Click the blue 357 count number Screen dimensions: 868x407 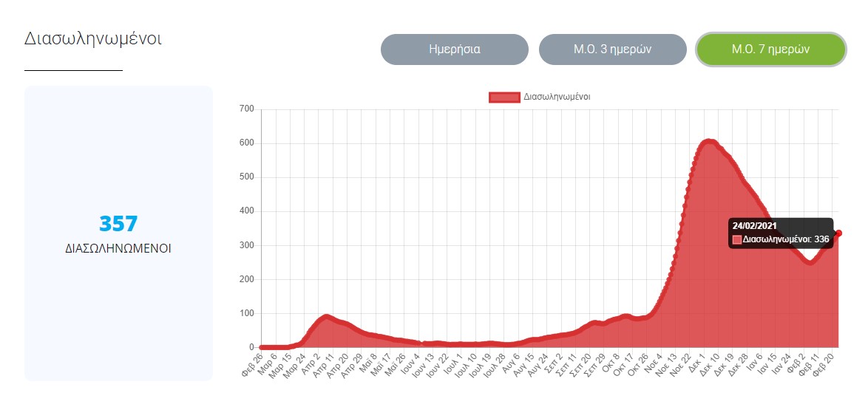click(x=118, y=224)
